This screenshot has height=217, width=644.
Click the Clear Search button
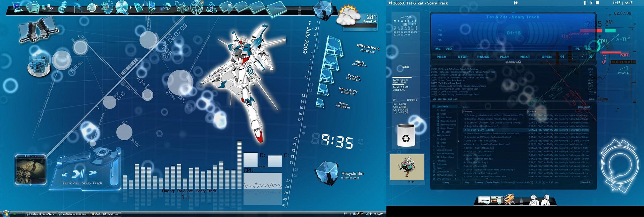point(584,107)
